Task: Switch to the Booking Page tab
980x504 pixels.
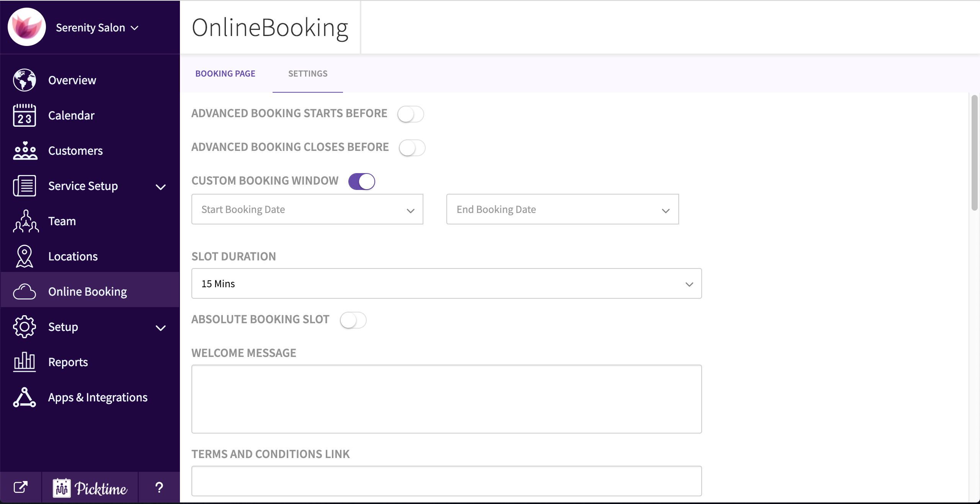Action: point(225,73)
